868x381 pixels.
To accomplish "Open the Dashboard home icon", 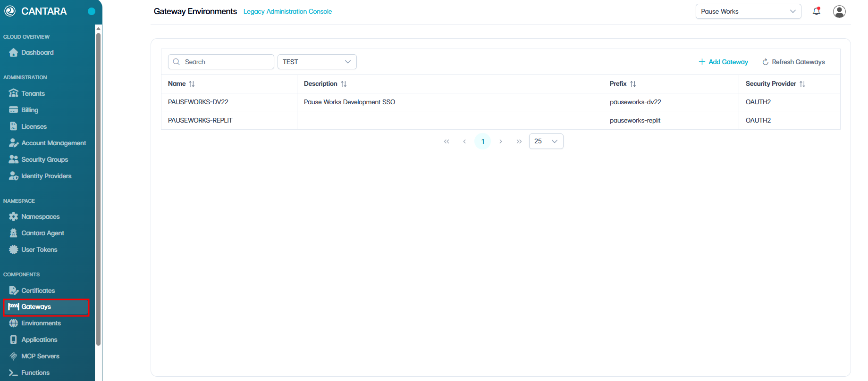I will pyautogui.click(x=13, y=52).
